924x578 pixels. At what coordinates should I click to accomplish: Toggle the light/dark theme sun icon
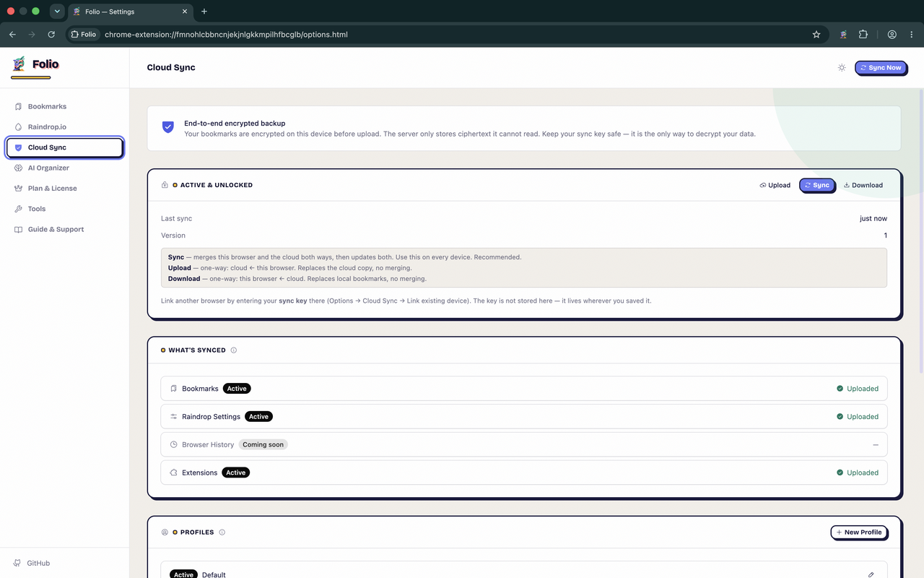pos(842,68)
